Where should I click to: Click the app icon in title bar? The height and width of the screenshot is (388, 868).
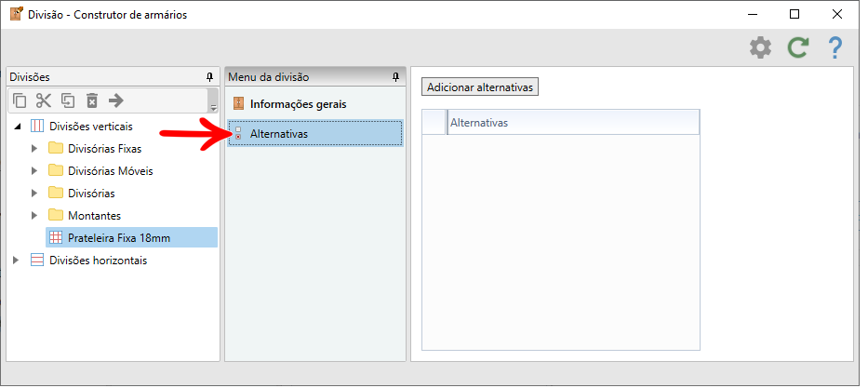click(17, 14)
